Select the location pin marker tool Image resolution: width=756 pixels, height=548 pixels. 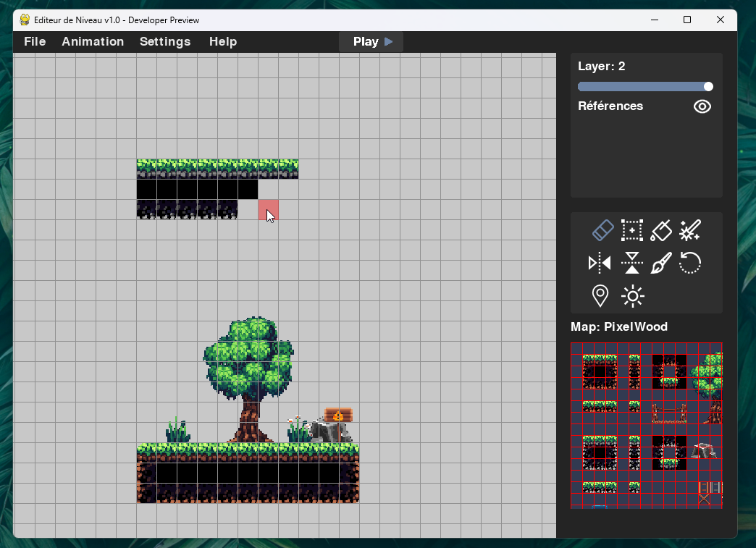point(600,295)
